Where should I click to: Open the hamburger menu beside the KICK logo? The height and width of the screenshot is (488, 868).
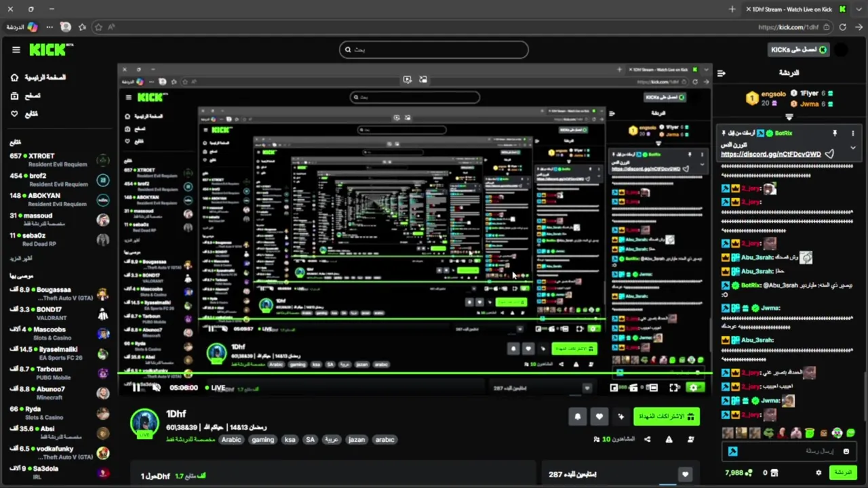tap(16, 49)
